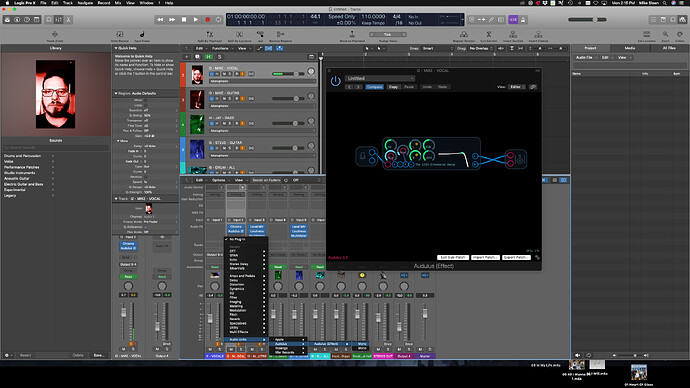This screenshot has height=388, width=690.
Task: Adjust the master volume slider in control bar
Action: coord(587,19)
